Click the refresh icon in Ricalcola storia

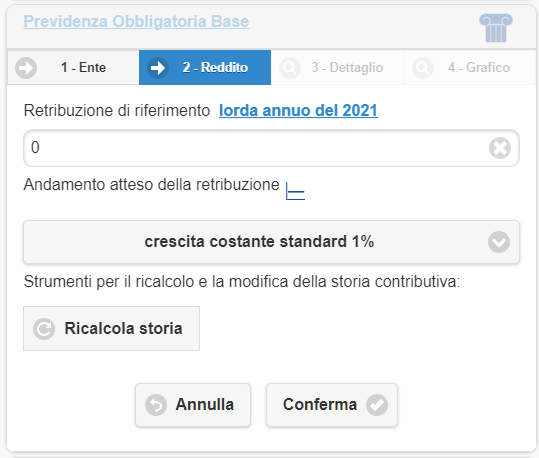(44, 329)
